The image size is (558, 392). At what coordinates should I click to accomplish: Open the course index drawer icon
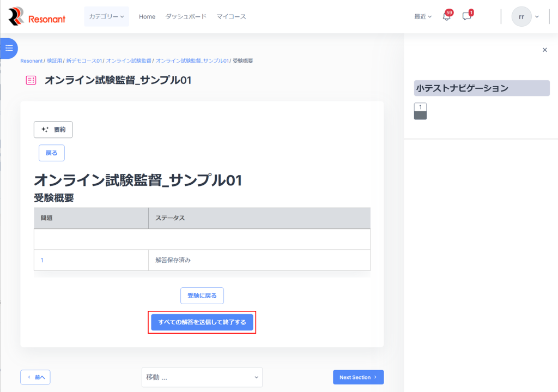[x=9, y=48]
